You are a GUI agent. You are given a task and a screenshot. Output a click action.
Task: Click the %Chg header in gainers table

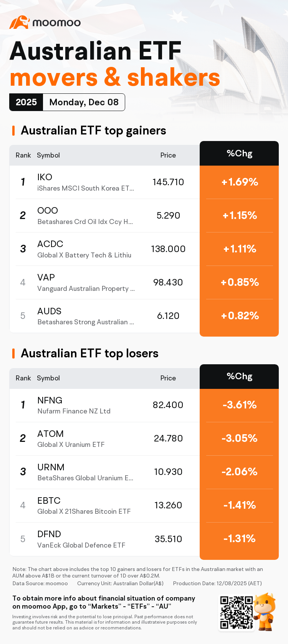(240, 154)
